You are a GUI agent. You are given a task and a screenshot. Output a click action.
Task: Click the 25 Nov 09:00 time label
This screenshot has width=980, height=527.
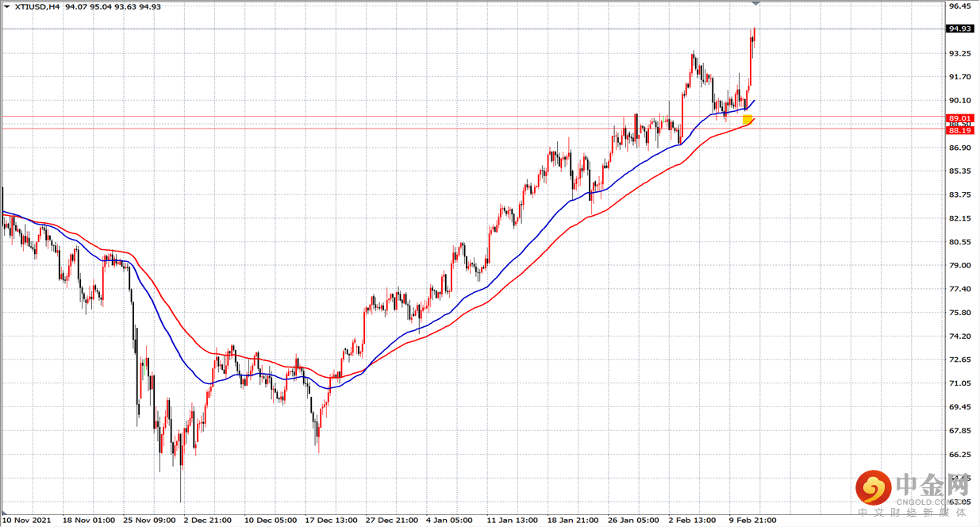coord(148,521)
